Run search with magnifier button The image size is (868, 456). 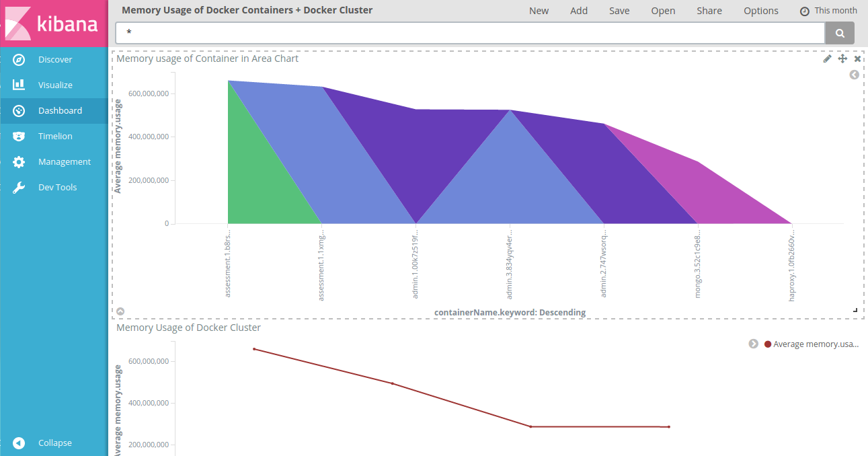[x=840, y=33]
